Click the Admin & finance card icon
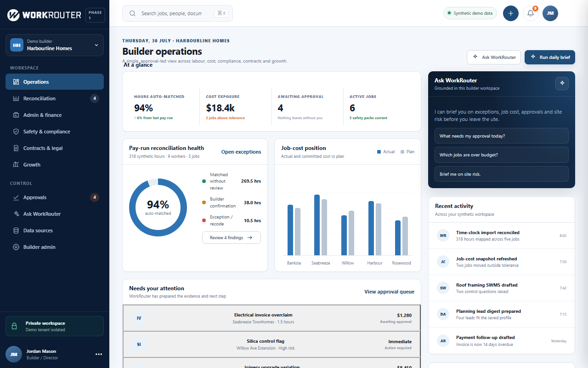 pos(16,115)
